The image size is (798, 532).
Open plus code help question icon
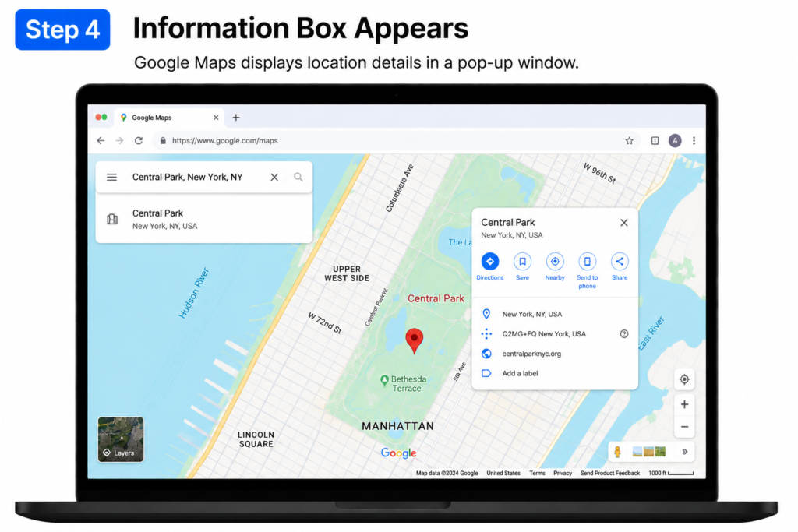click(624, 334)
